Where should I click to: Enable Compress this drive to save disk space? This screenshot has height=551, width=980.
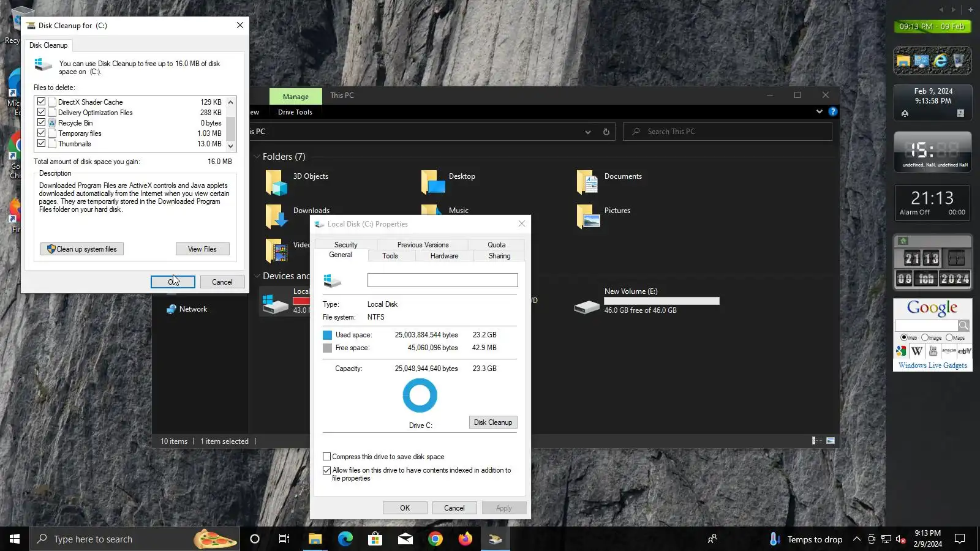(326, 457)
